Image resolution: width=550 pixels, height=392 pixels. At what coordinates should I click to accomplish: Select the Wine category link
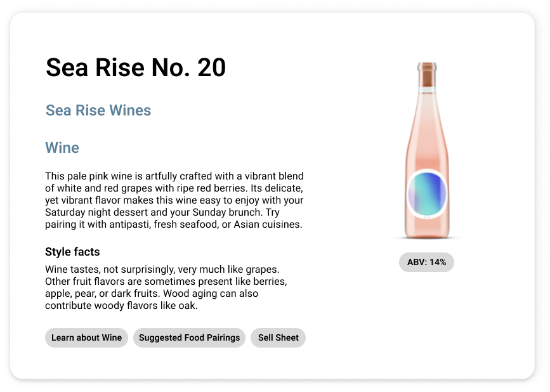[62, 148]
